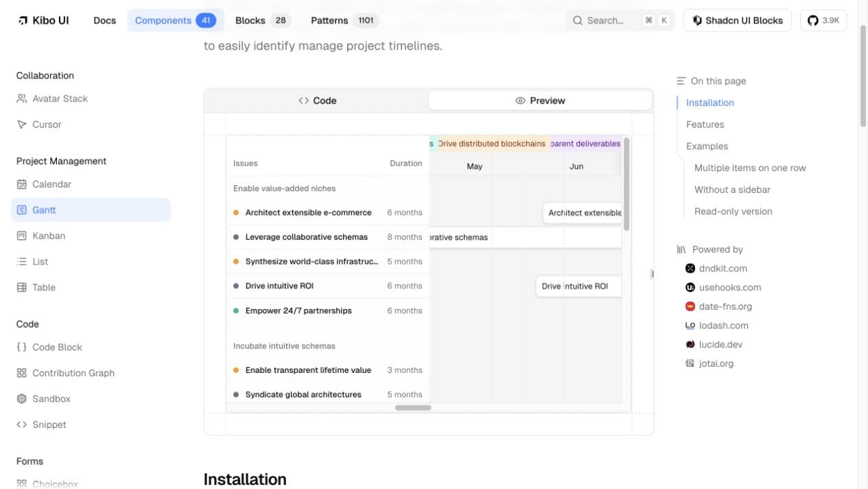Viewport: 868px width, 489px height.
Task: Switch to the Code tab
Action: point(317,101)
